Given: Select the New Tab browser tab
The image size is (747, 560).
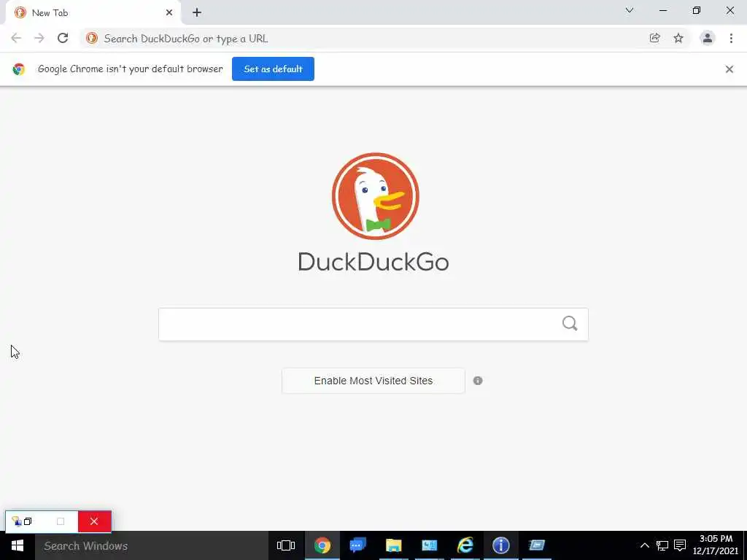Looking at the screenshot, I should pos(93,13).
